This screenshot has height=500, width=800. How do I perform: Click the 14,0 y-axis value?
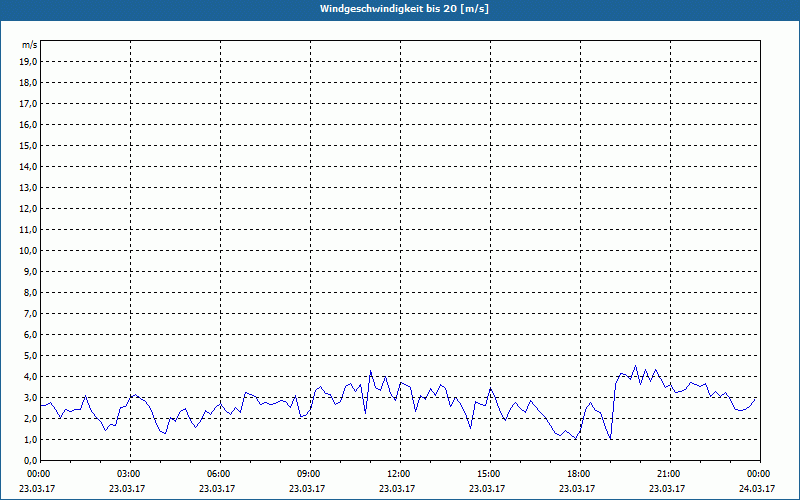[x=28, y=166]
